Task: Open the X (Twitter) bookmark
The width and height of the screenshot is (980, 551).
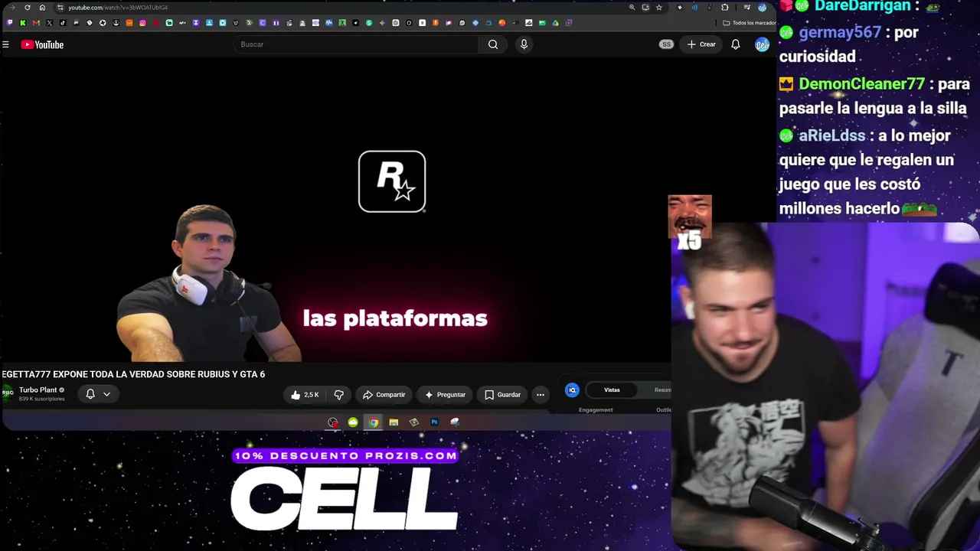Action: tap(49, 23)
